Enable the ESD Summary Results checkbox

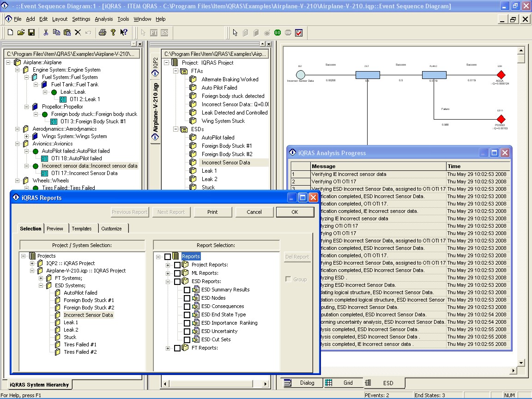pos(187,290)
